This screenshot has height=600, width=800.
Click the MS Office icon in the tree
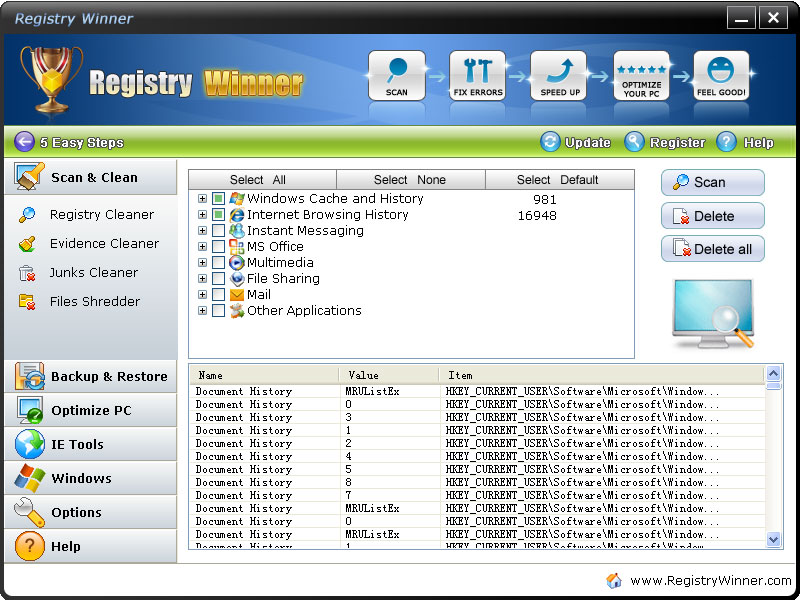237,247
